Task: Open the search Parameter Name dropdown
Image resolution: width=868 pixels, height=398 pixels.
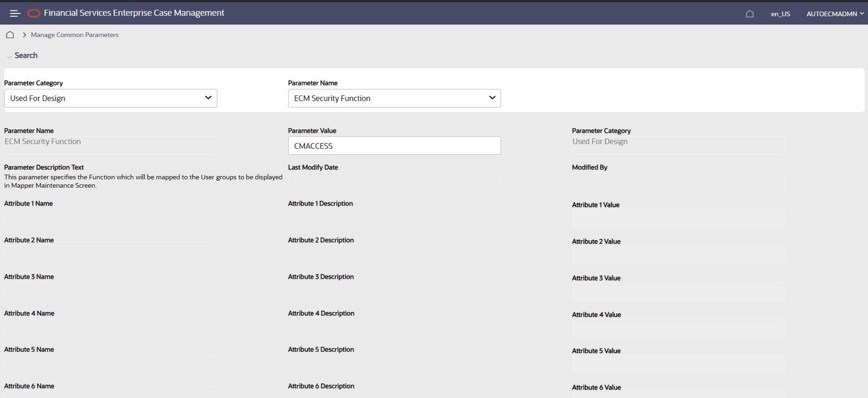Action: [394, 98]
